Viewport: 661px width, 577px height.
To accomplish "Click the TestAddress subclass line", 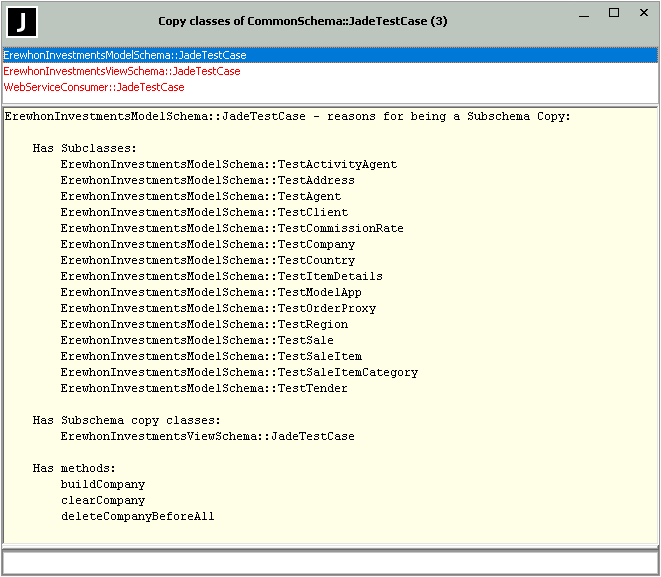I will [207, 181].
